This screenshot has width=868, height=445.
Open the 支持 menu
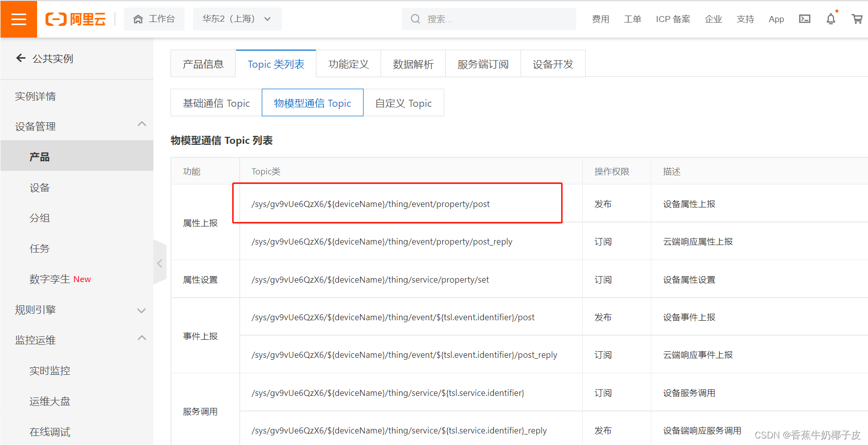745,19
